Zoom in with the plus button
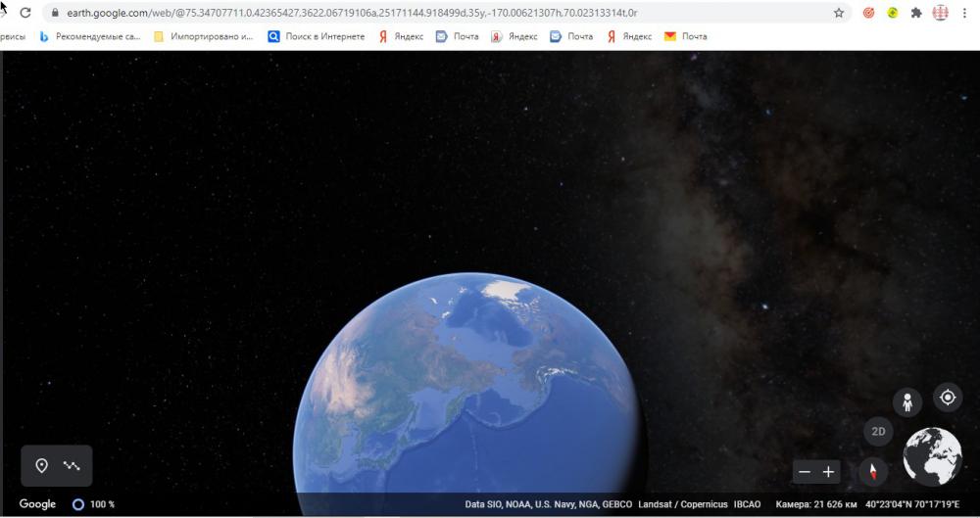Viewport: 980px width, 518px height. (829, 472)
